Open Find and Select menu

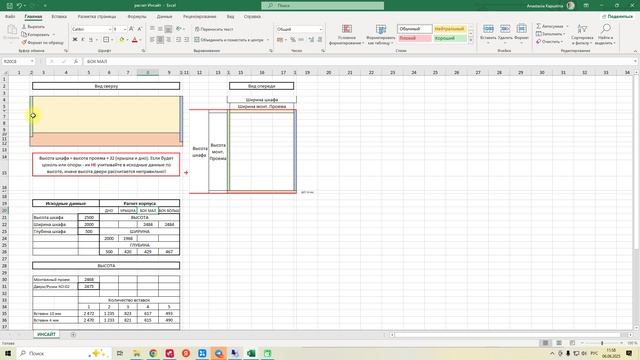tap(605, 34)
